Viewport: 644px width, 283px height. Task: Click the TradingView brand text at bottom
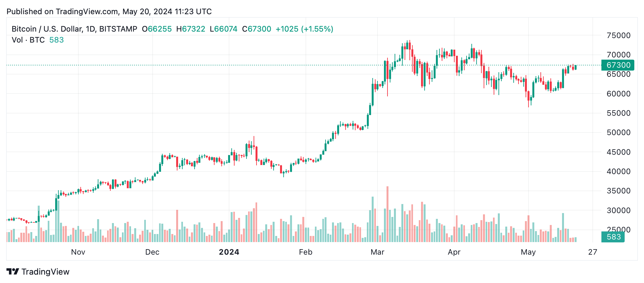point(45,272)
